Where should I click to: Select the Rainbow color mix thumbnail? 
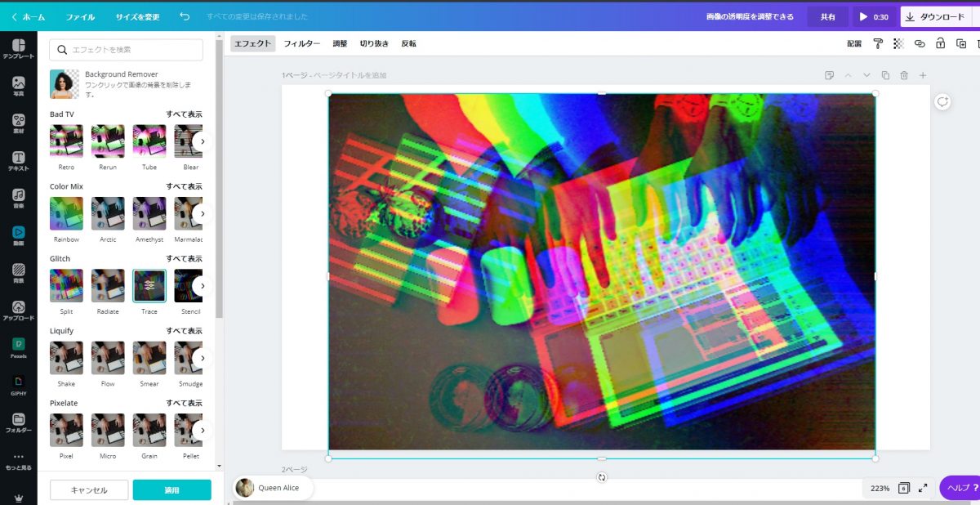click(x=66, y=214)
